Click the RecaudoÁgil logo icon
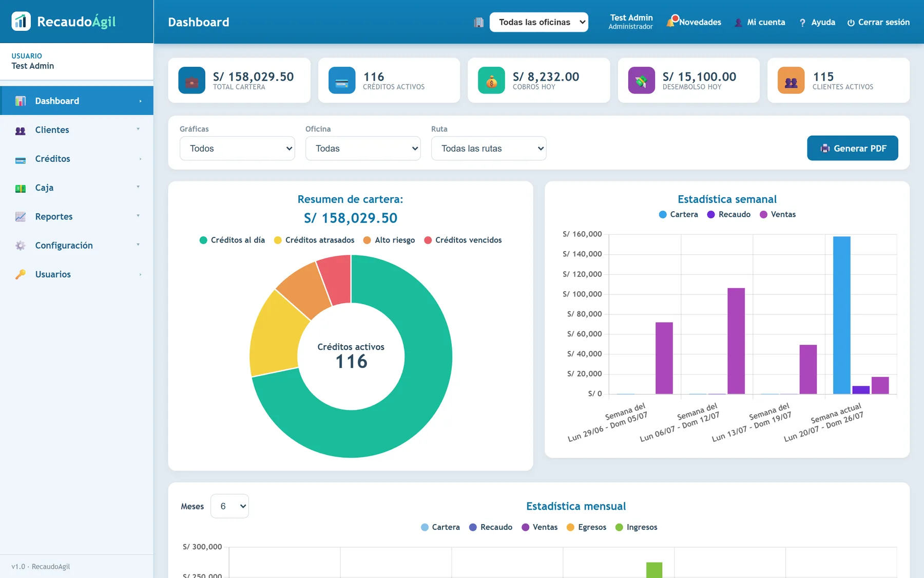Image resolution: width=924 pixels, height=578 pixels. pos(21,22)
